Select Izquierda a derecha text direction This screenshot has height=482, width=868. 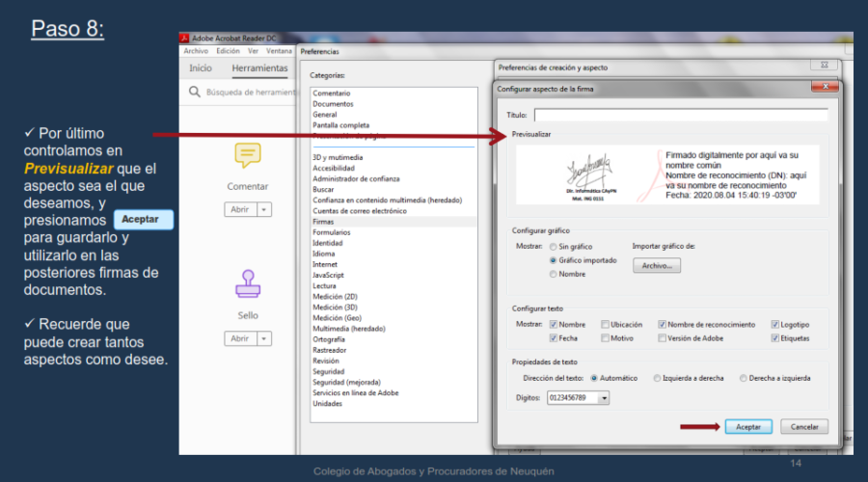tap(657, 379)
